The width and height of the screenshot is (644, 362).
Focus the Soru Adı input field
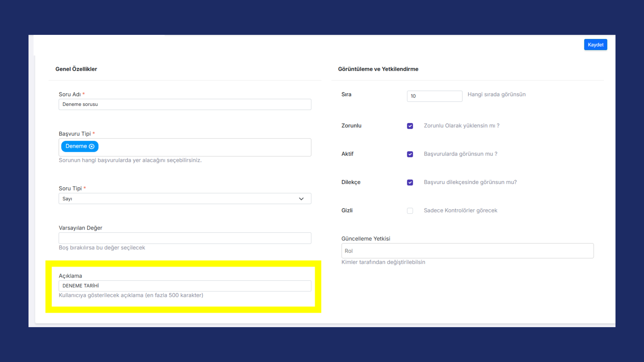click(x=185, y=104)
